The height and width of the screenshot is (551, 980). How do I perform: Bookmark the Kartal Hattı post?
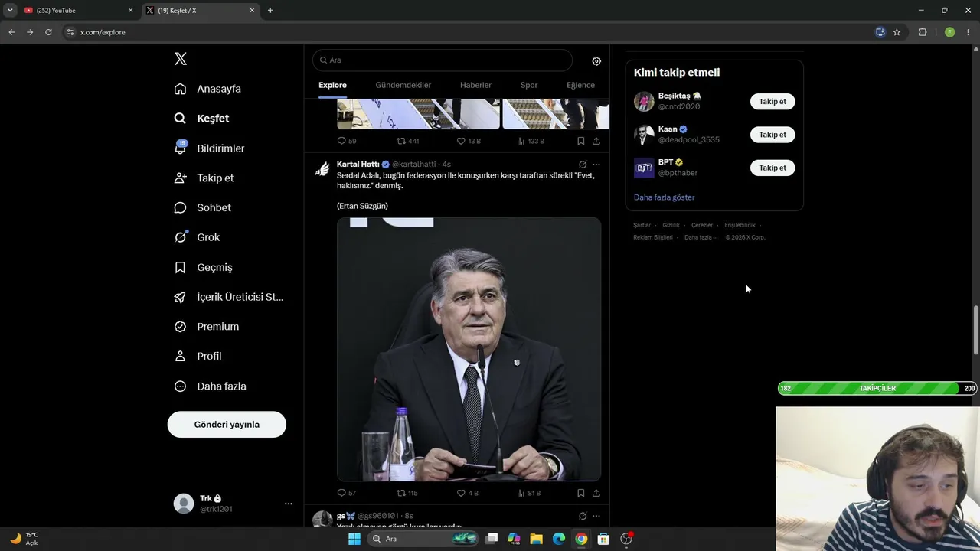(x=580, y=493)
